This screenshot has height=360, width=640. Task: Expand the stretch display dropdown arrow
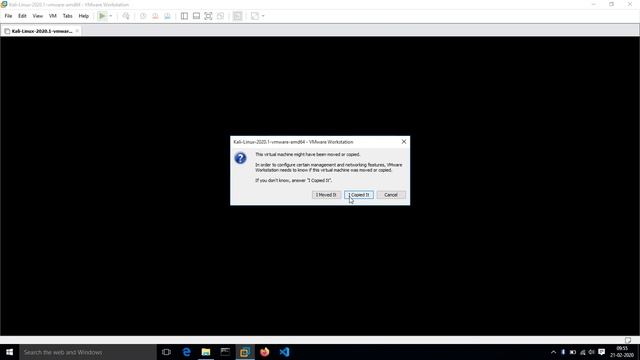tap(263, 16)
